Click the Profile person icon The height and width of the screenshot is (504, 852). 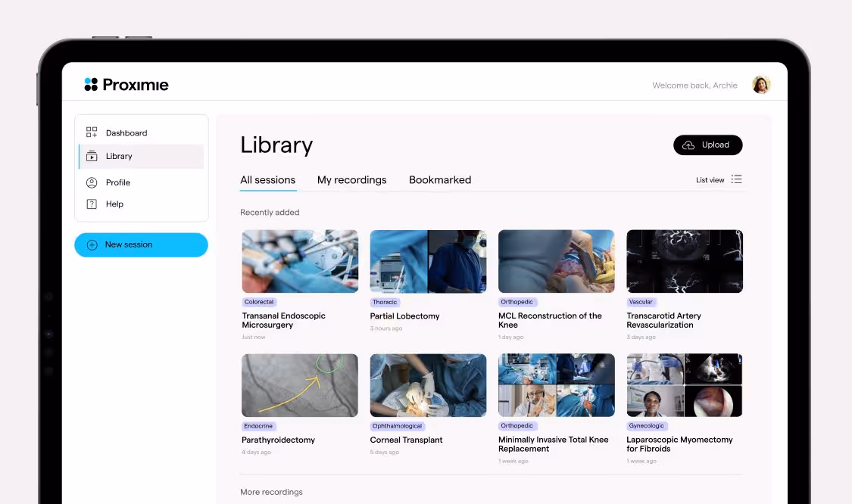(92, 182)
